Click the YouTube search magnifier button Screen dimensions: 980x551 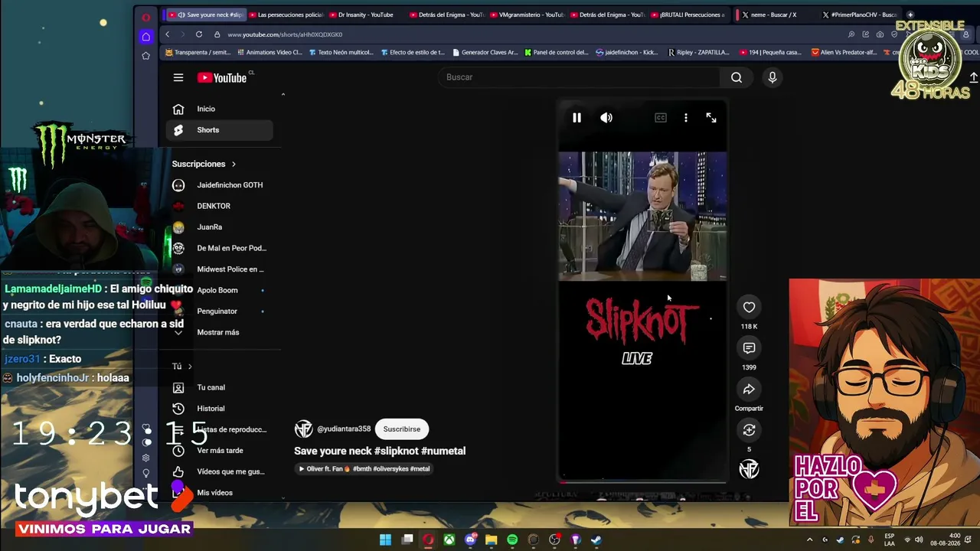click(x=737, y=77)
